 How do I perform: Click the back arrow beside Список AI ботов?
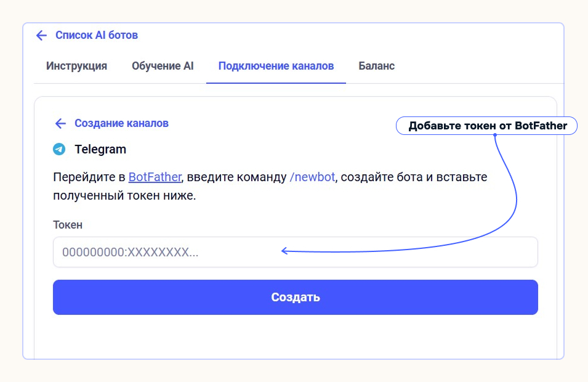[x=41, y=35]
